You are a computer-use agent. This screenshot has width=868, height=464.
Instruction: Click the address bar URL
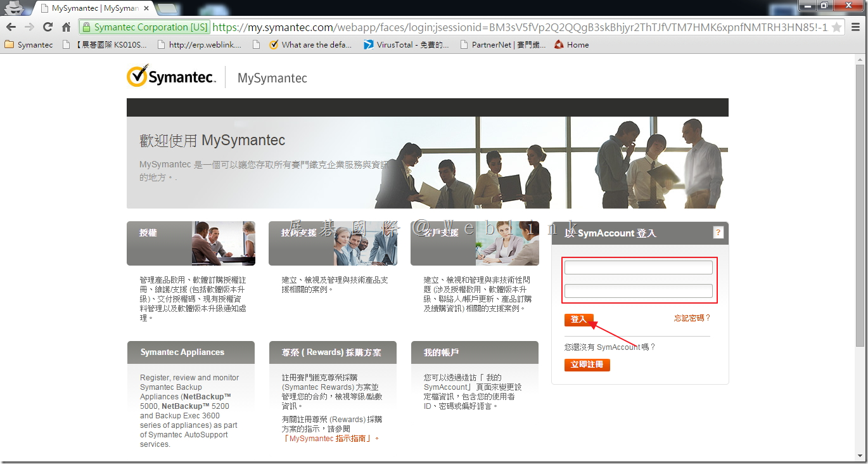tap(520, 27)
